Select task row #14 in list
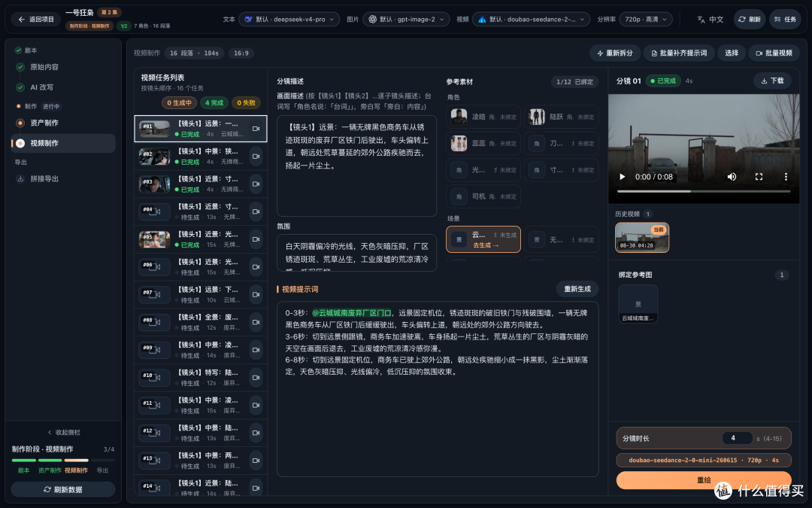This screenshot has height=508, width=812. pyautogui.click(x=201, y=488)
